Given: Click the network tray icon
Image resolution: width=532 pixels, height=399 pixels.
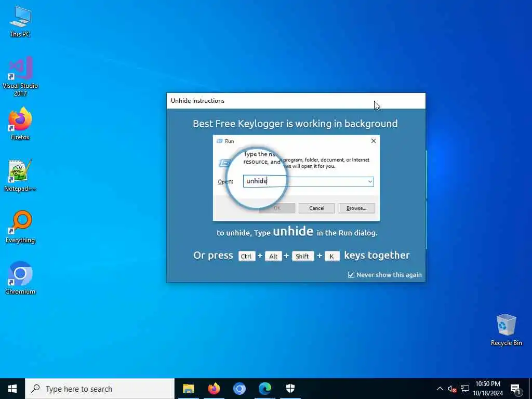Looking at the screenshot, I should [x=465, y=389].
